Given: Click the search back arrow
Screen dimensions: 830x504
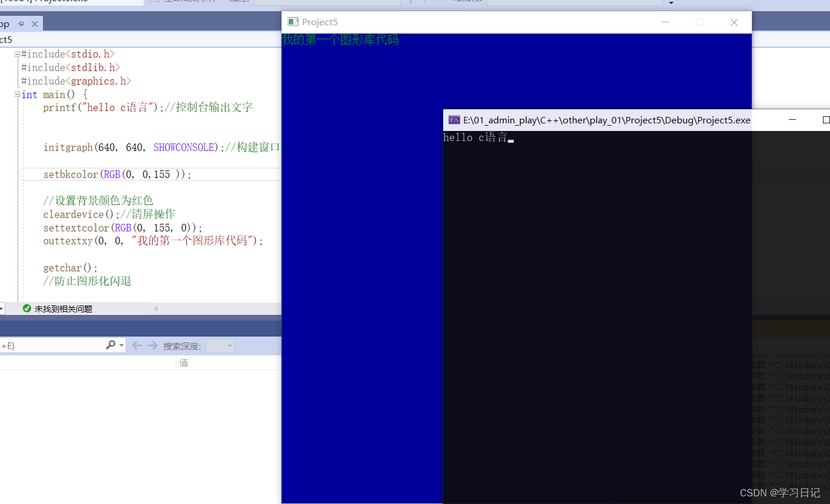Looking at the screenshot, I should click(x=137, y=345).
